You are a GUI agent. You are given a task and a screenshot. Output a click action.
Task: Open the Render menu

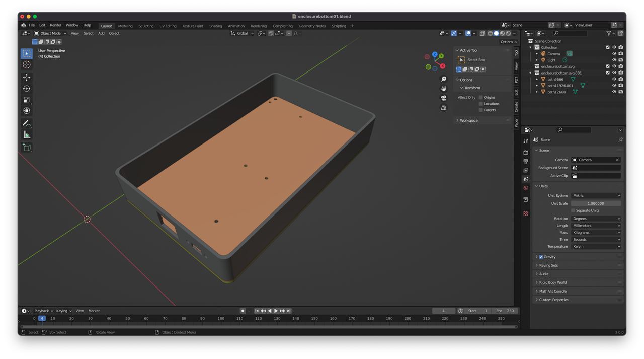pyautogui.click(x=55, y=25)
